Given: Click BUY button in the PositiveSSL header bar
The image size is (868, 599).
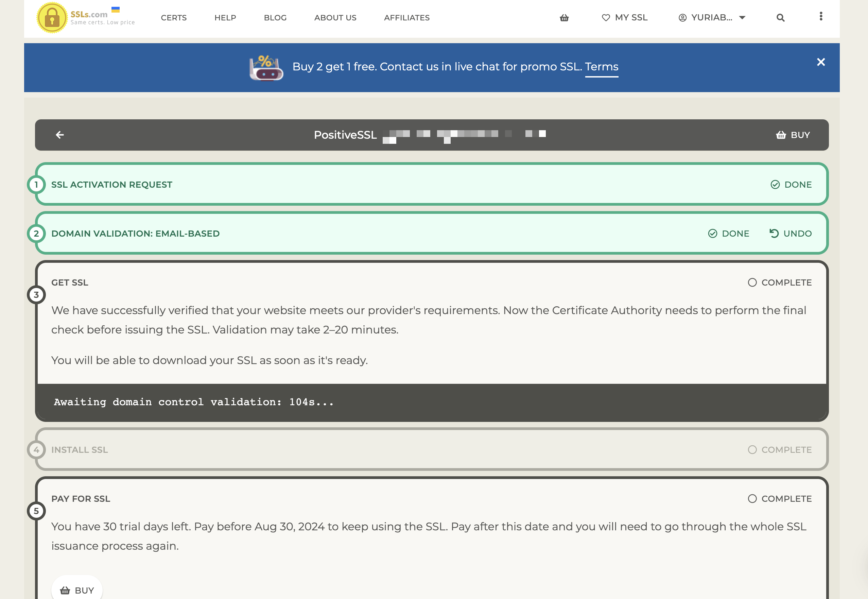Looking at the screenshot, I should [x=793, y=135].
